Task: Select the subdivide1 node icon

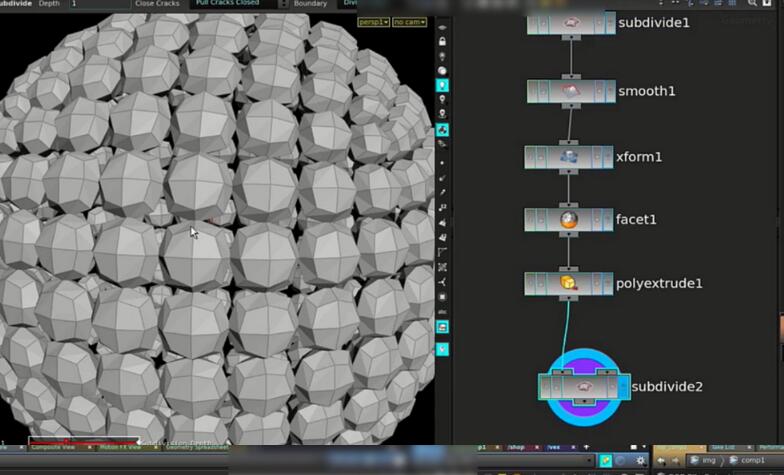Action: tap(571, 22)
